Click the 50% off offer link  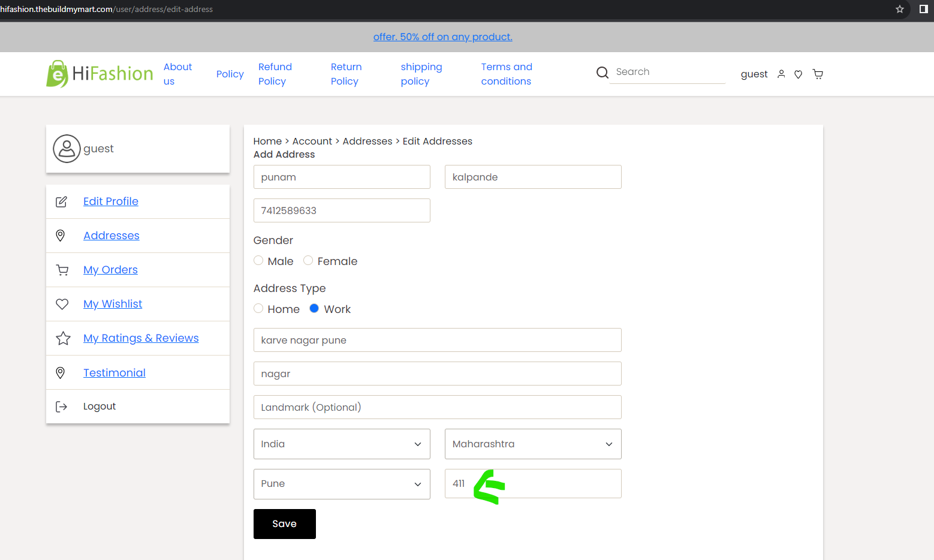443,37
